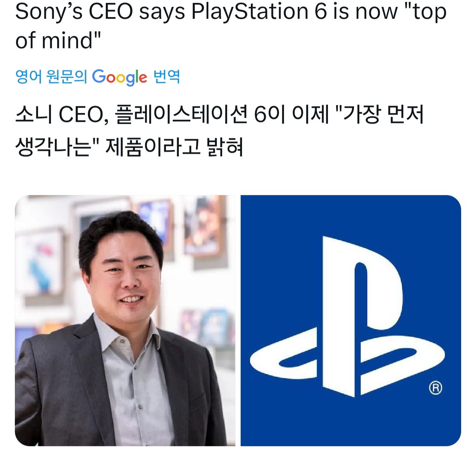Click the phrase 'of mind"' on second line
The image size is (476, 456).
58,41
